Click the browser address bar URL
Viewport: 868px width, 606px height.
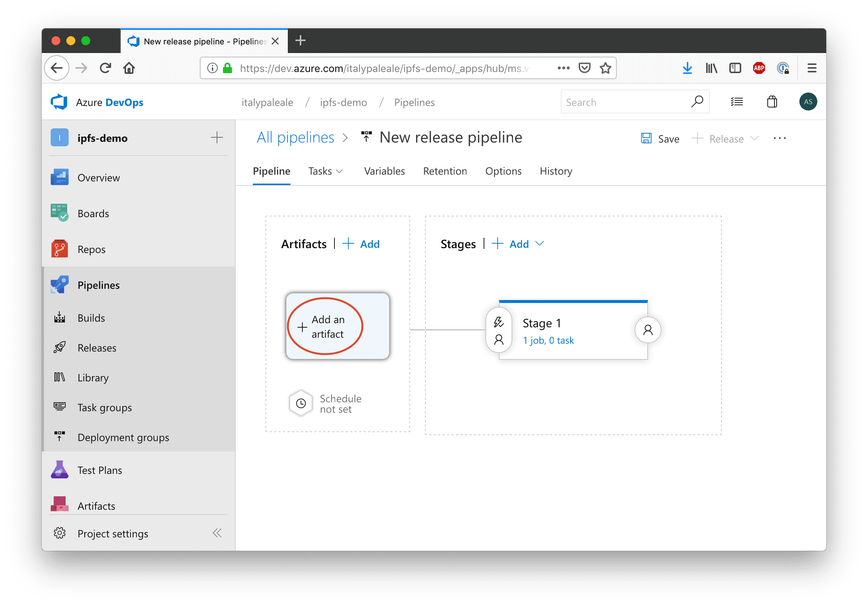(386, 68)
